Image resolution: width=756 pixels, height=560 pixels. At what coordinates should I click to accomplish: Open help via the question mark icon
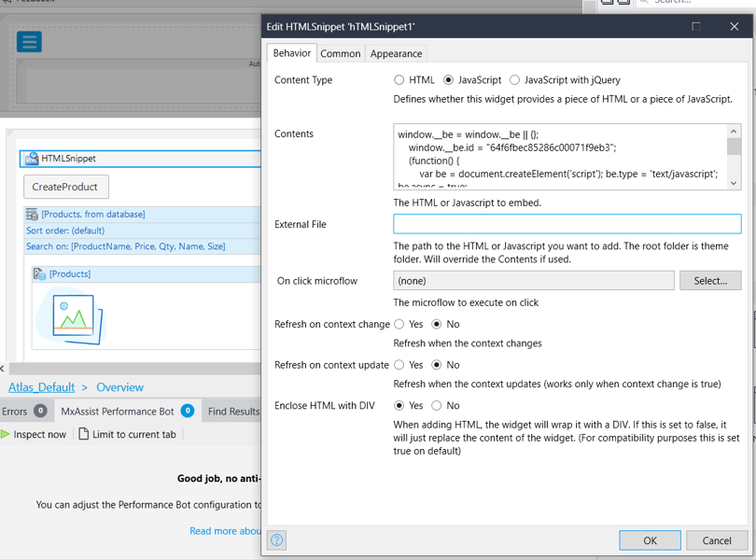277,539
